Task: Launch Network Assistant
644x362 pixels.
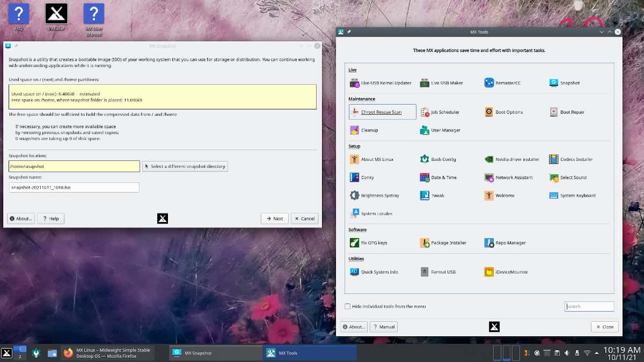Action: [508, 178]
